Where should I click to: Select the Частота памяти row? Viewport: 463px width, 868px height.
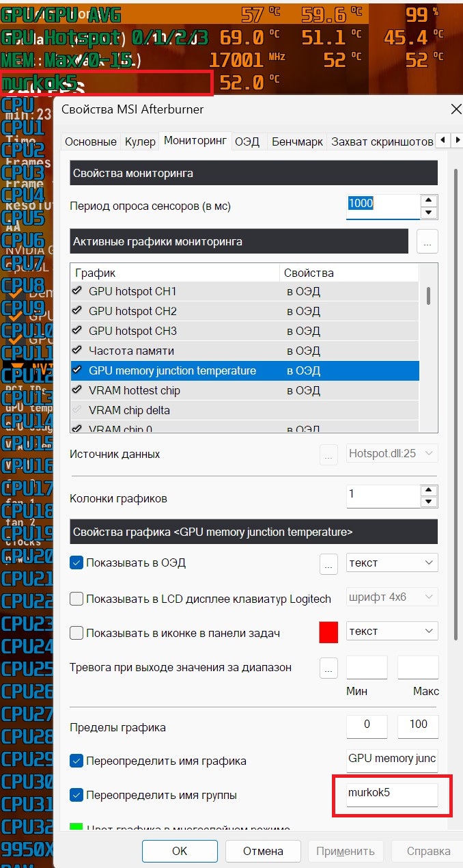[x=244, y=351]
